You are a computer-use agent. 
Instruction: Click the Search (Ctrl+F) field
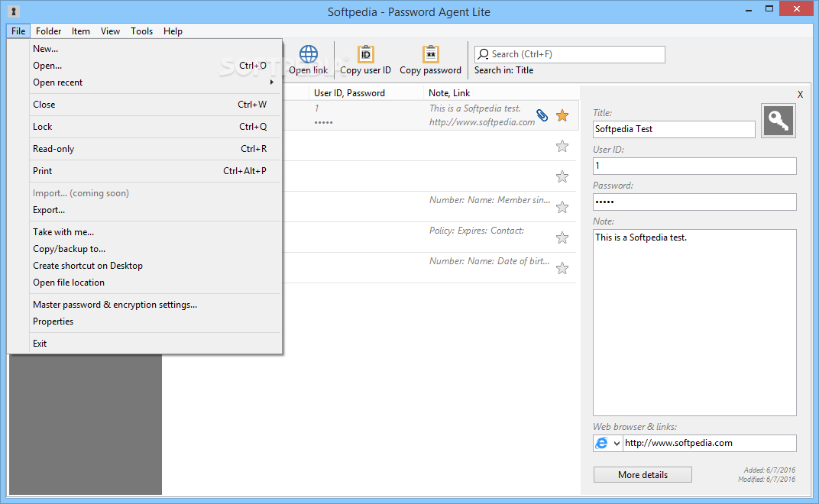569,54
